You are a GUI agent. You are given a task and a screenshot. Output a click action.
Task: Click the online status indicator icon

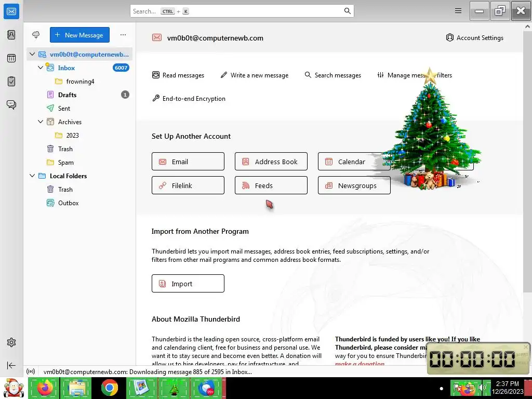[x=31, y=371]
